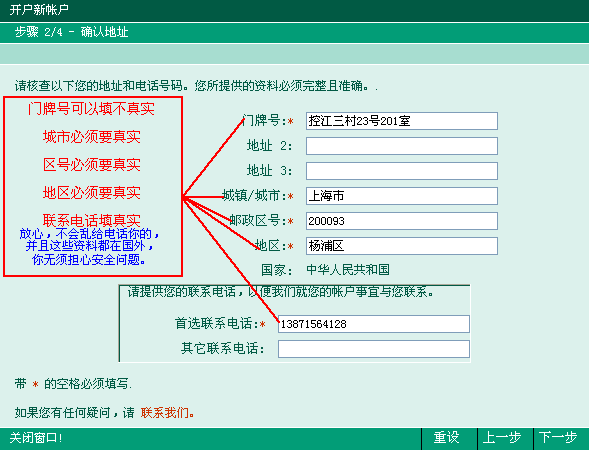Click the empty 其它联系电话 field
Screen dimensions: 591x451
pyautogui.click(x=374, y=349)
